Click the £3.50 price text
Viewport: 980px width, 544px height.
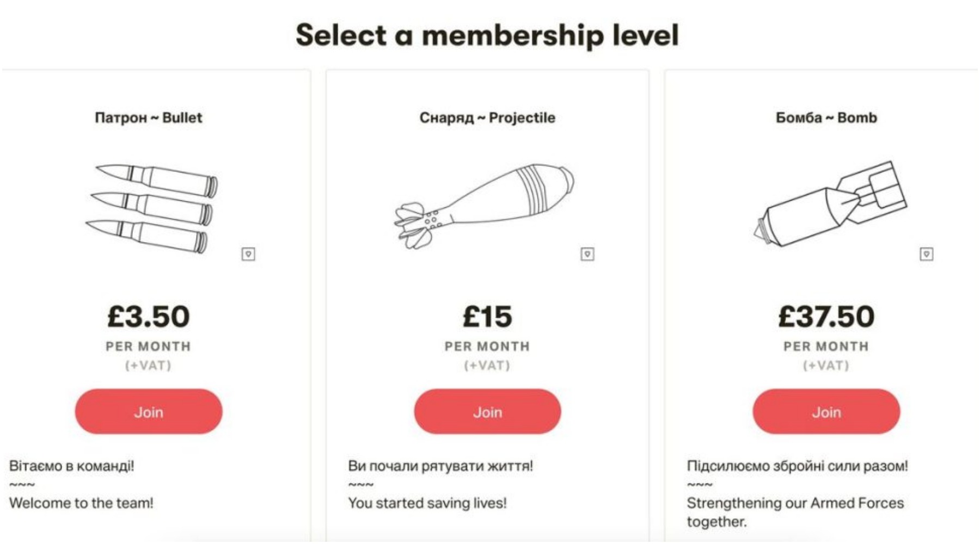click(x=149, y=317)
